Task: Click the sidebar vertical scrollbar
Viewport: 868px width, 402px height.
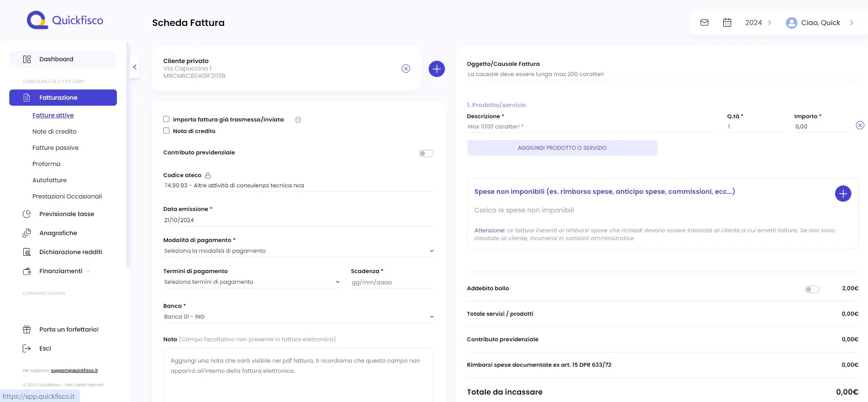Action: 128,155
